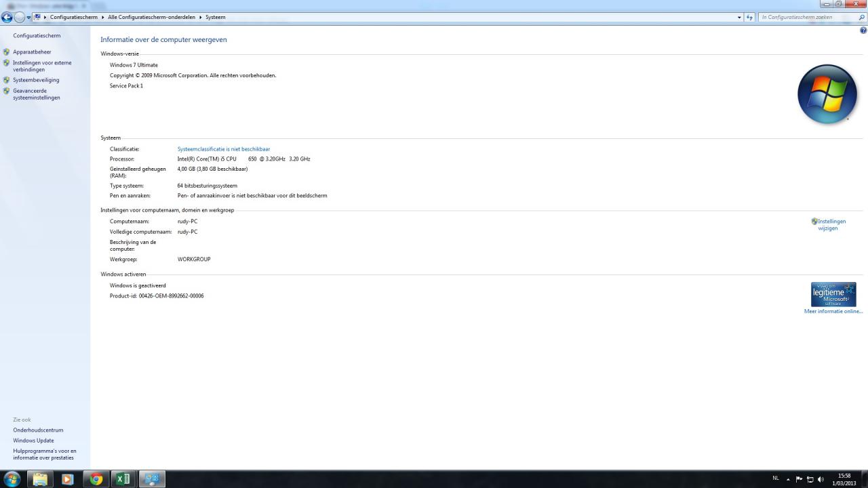Select Alle Configuratiescherm-onderdelen breadcrumb
Image resolution: width=868 pixels, height=488 pixels.
pyautogui.click(x=151, y=17)
